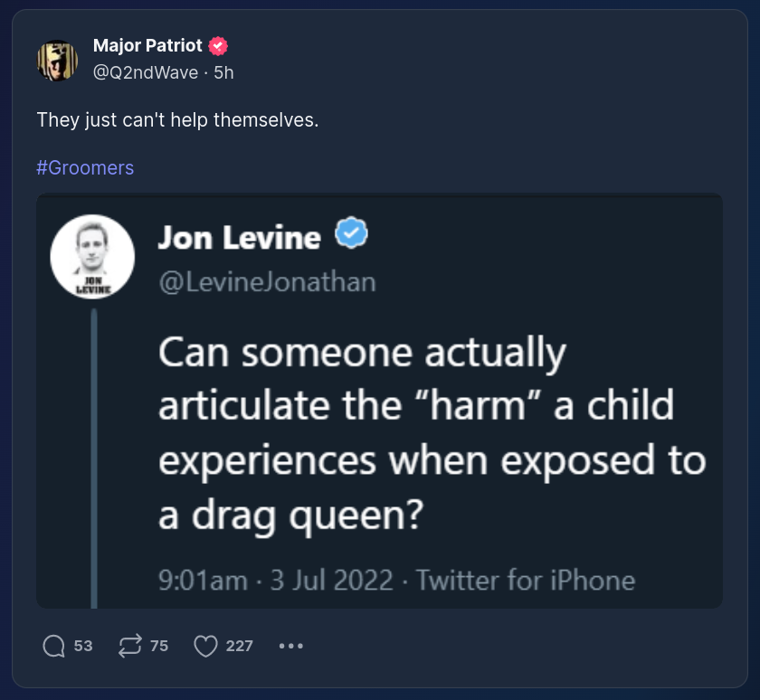Click the reply count 53

(x=83, y=646)
